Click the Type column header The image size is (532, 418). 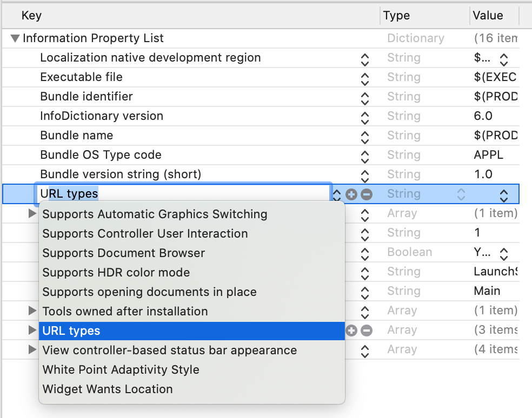(396, 16)
